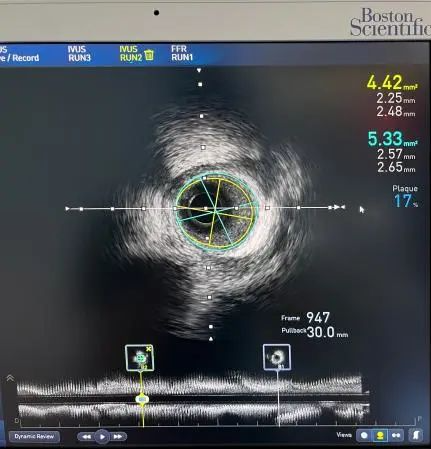
Task: Open the bookmark panel icon beside Views
Action: 416,435
